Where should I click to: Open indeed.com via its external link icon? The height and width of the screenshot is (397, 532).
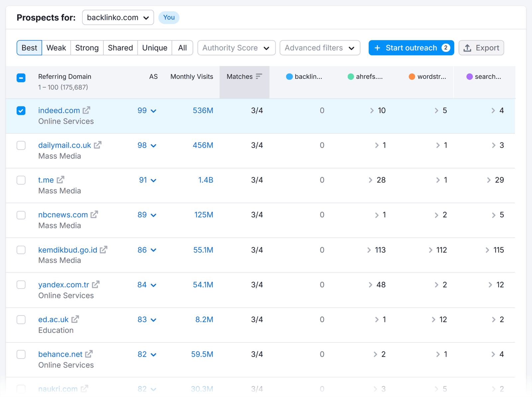click(87, 110)
